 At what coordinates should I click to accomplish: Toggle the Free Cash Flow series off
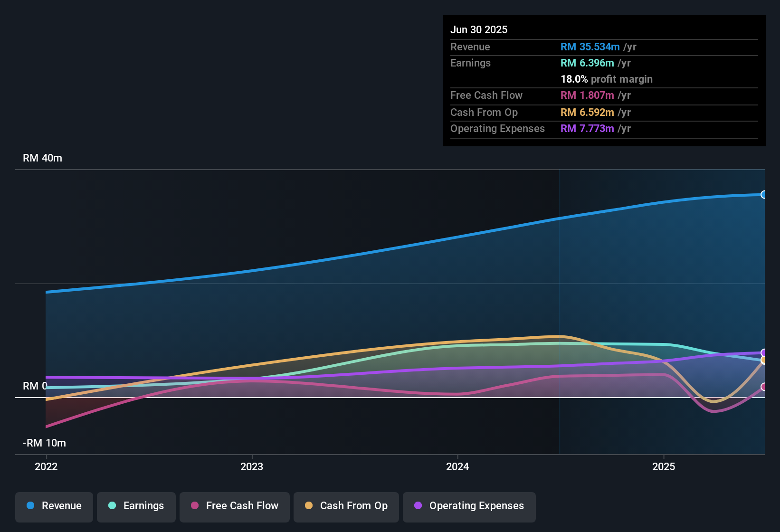(x=234, y=507)
